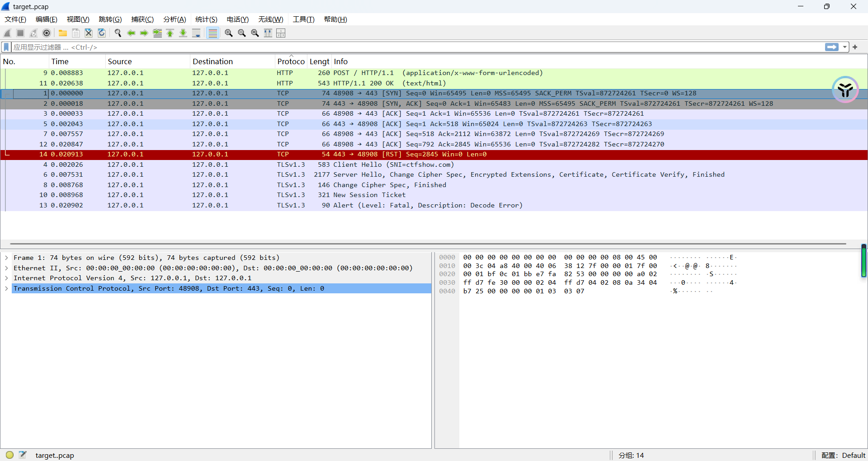Expand Transmission Control Protocol node
The image size is (868, 461).
(x=6, y=288)
